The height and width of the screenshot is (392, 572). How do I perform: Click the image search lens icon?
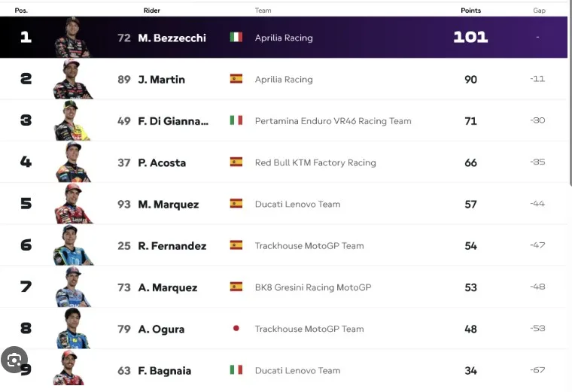tap(14, 360)
